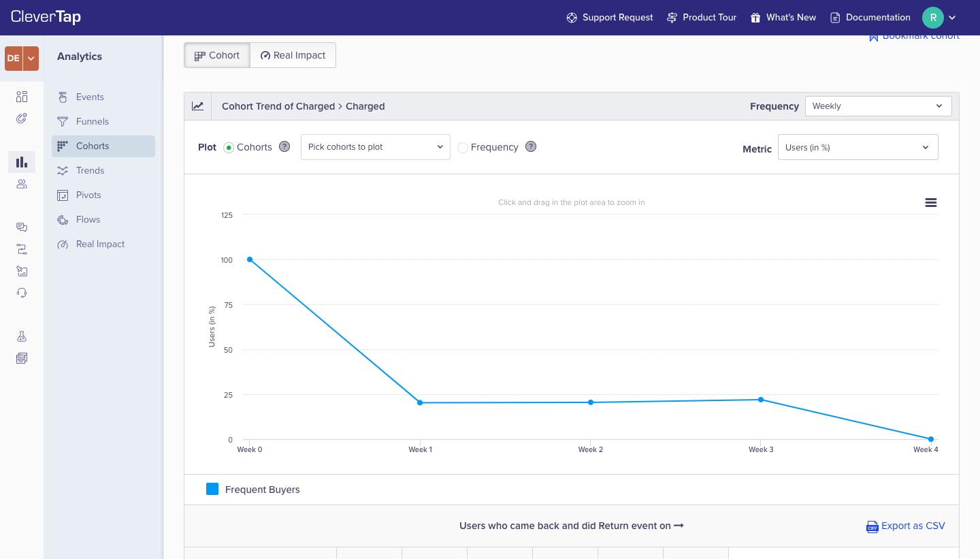Open the dashboard boards icon in sidebar
980x559 pixels.
22,97
